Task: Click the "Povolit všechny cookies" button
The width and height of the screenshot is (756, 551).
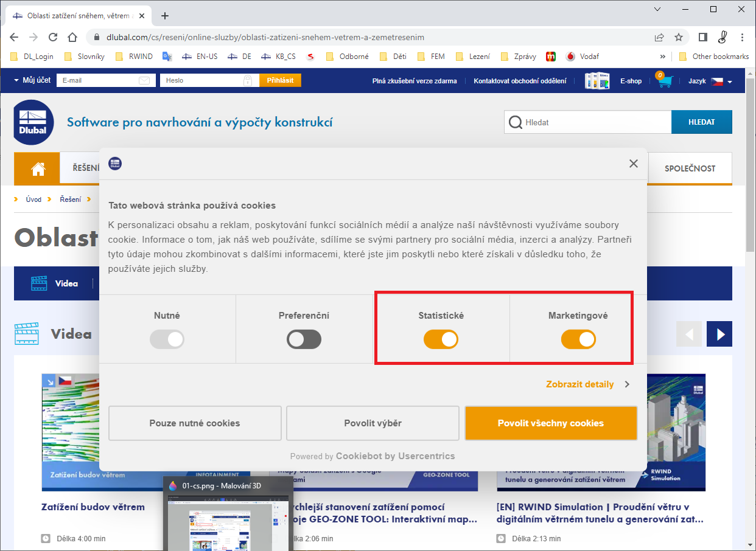Action: (x=551, y=423)
